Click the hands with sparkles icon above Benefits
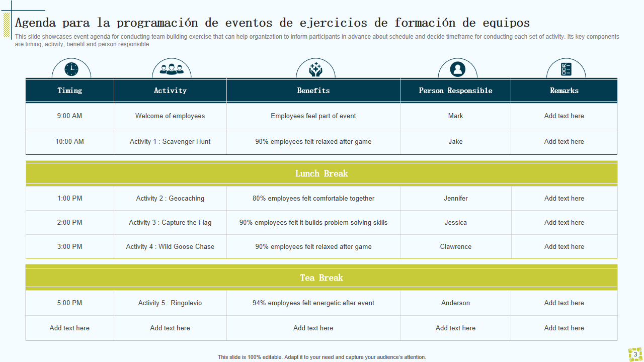644x362 pixels. coord(315,69)
